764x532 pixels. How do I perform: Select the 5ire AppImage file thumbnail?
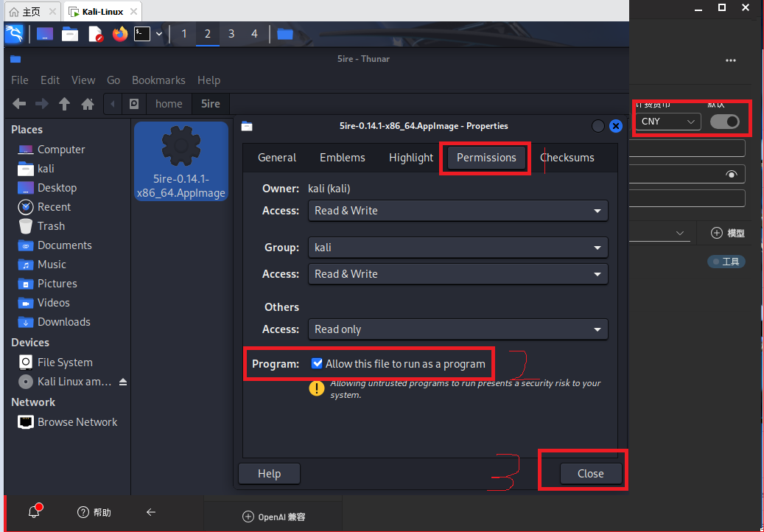click(181, 161)
